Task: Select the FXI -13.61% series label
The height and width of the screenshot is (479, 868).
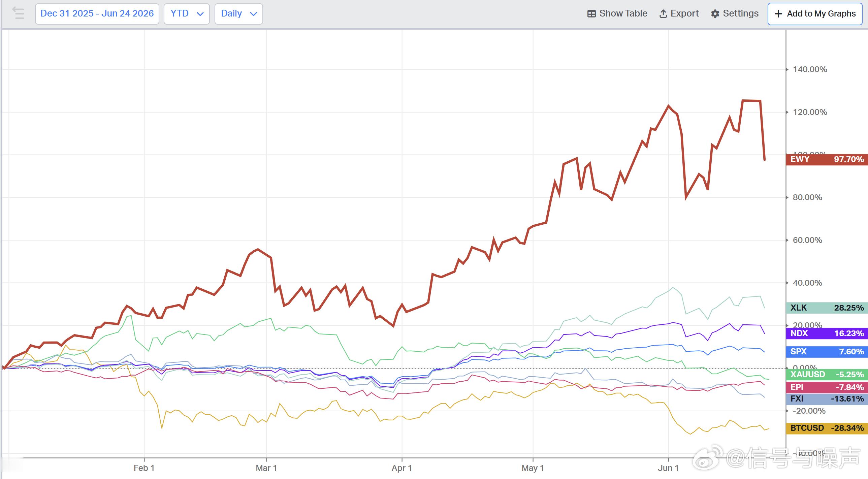Action: pos(827,399)
